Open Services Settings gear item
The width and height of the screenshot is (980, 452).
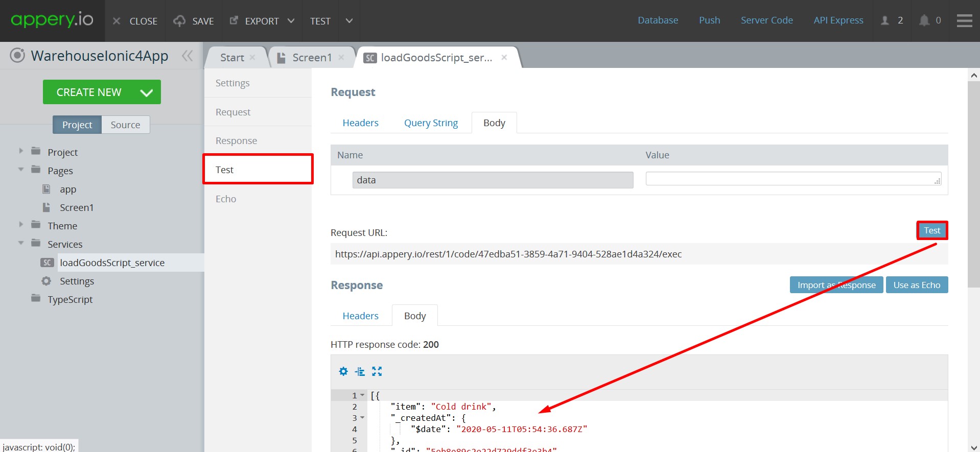click(77, 281)
